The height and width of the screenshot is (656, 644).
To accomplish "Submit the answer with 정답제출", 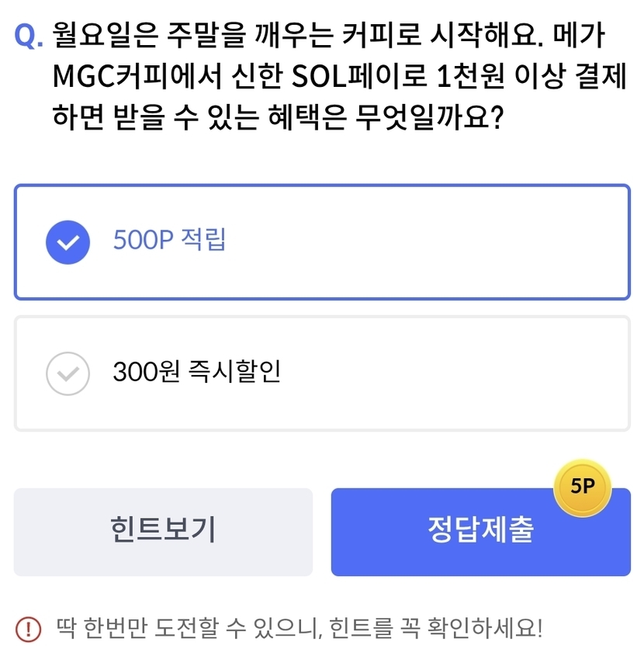I will coord(480,532).
